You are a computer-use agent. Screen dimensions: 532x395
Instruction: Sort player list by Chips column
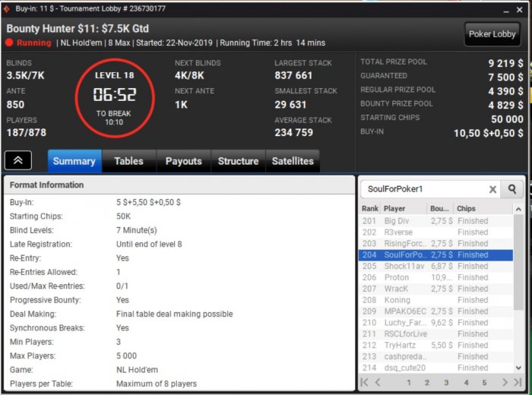[483, 209]
